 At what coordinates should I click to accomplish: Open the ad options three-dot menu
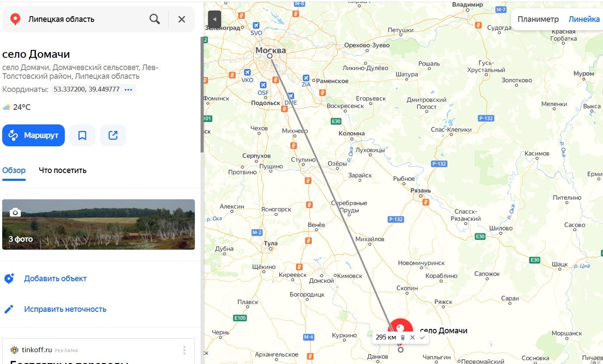coord(184,350)
